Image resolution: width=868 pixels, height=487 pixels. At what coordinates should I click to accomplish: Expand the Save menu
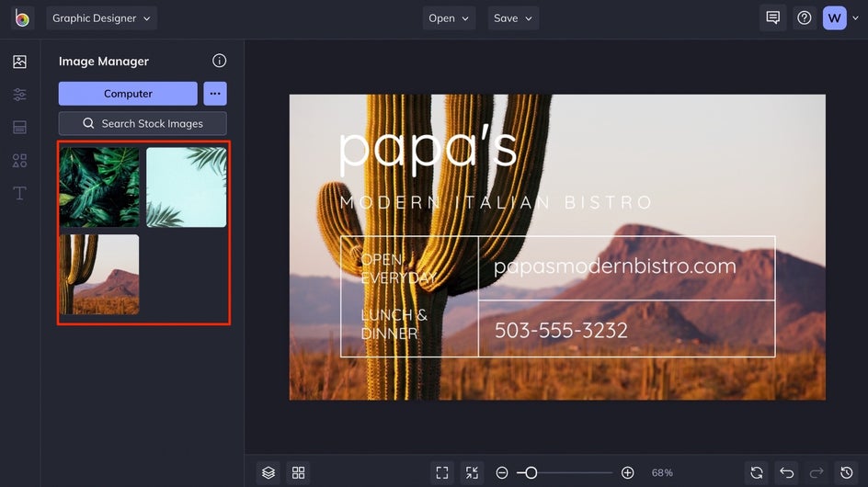coord(513,18)
